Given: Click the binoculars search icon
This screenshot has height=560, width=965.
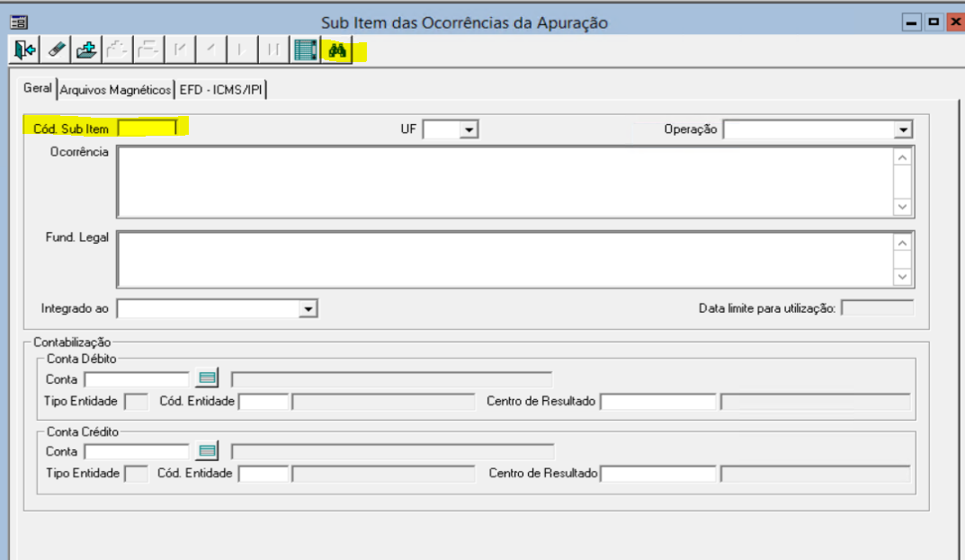Looking at the screenshot, I should tap(336, 49).
